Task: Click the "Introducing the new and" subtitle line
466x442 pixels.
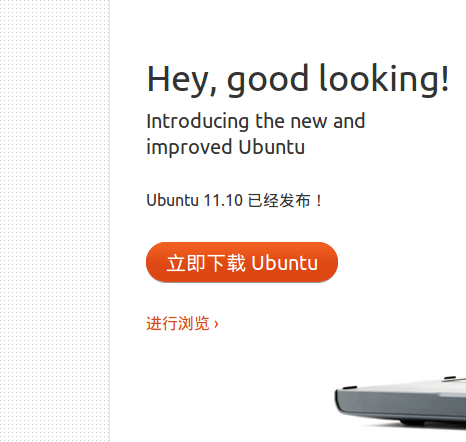Action: (256, 121)
